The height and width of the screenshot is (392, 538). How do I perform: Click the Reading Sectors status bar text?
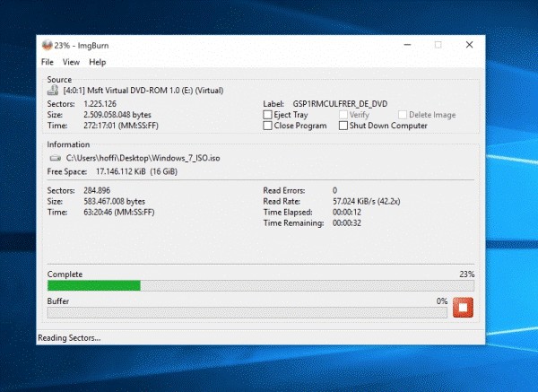(69, 338)
